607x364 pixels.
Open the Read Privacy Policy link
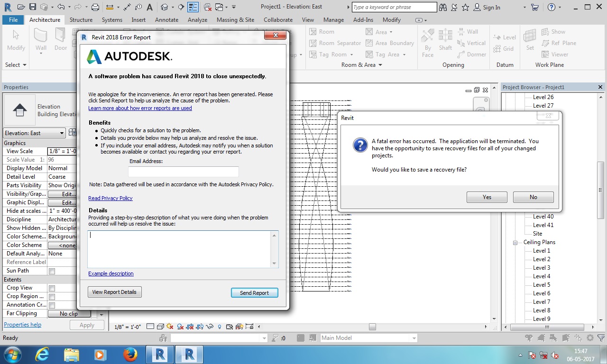(x=110, y=198)
